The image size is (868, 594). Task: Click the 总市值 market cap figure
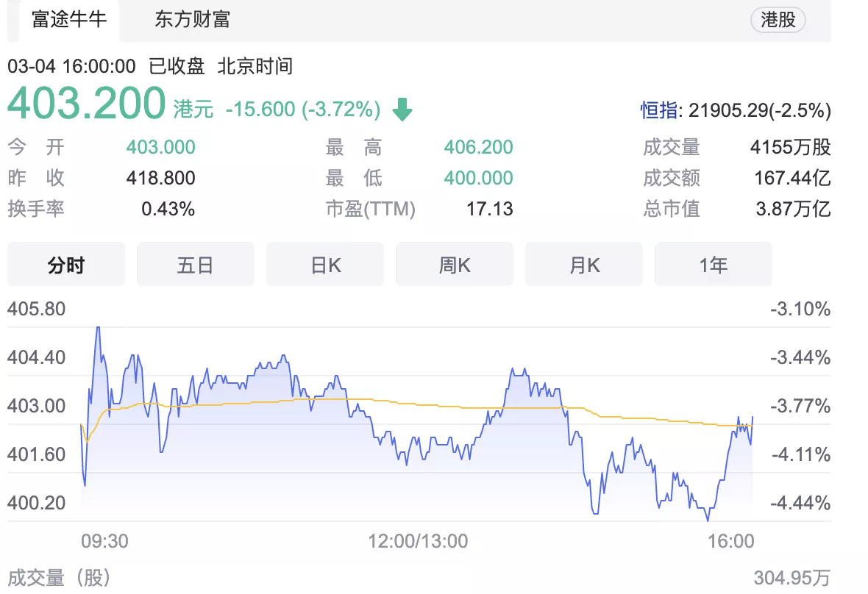click(x=793, y=209)
